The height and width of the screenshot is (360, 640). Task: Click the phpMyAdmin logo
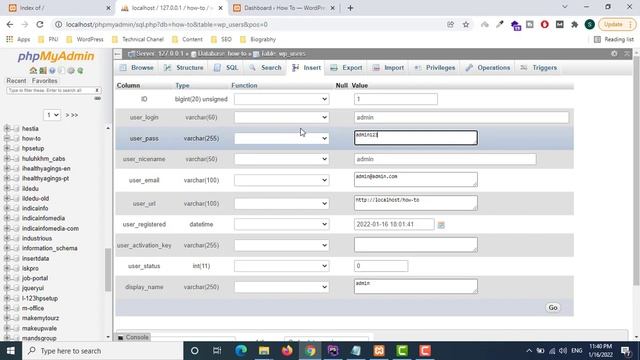pos(56,56)
